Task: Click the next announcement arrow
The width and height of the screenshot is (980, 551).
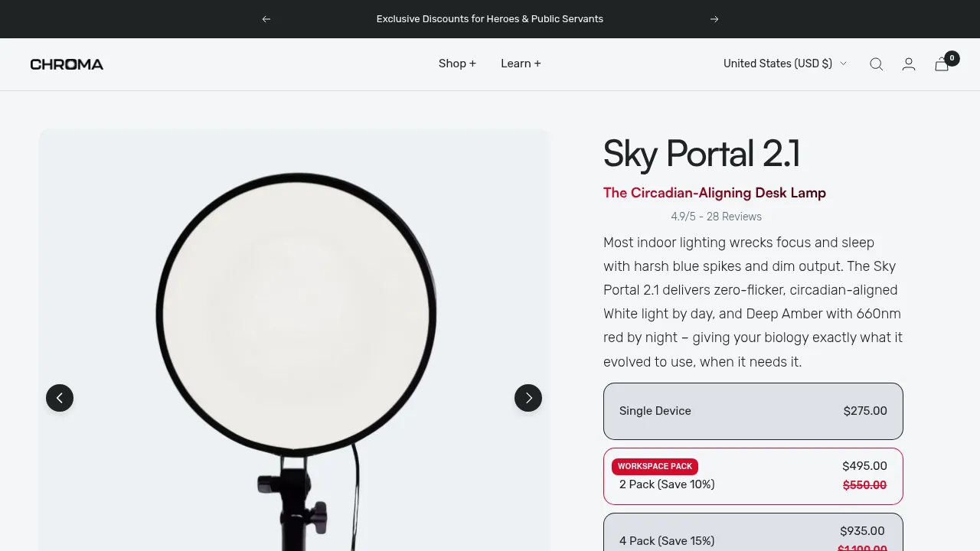Action: pos(714,19)
